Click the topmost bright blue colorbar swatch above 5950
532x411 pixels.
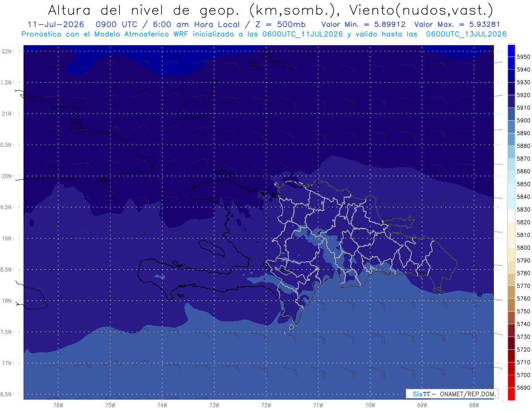[x=511, y=51]
